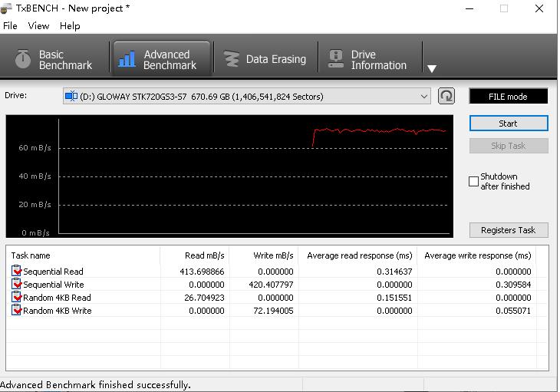Image resolution: width=560 pixels, height=392 pixels.
Task: Click the Sequential Read task icon
Action: point(16,271)
